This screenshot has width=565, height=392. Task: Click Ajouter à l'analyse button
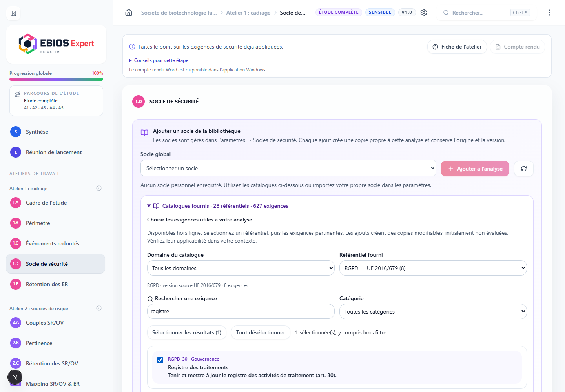[475, 169]
